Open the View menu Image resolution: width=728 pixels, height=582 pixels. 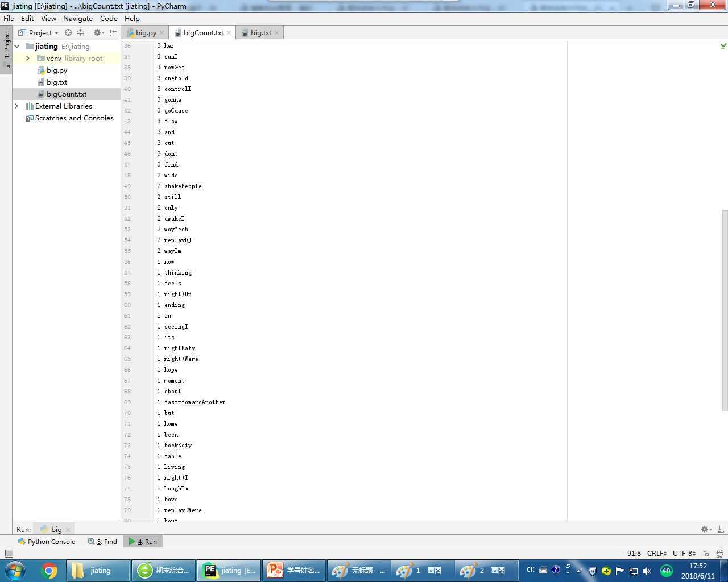[48, 18]
